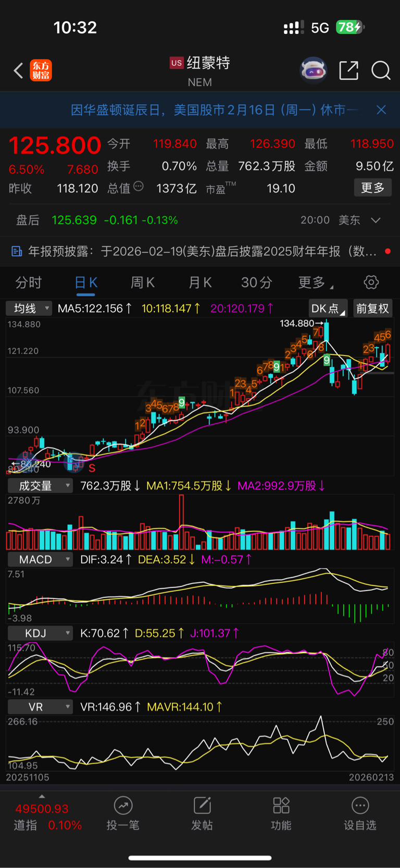The width and height of the screenshot is (400, 868).
Task: Open the 成交量 indicator dropdown
Action: pos(40,486)
